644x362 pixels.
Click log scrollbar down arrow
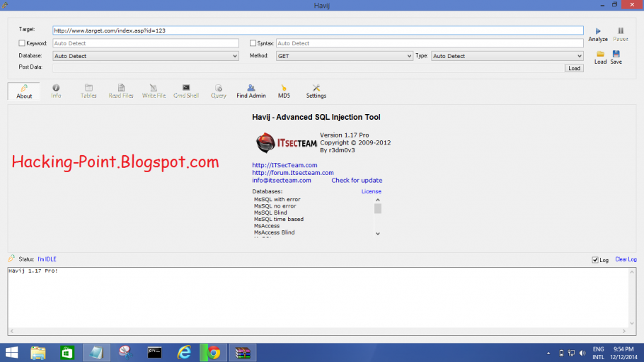(x=632, y=323)
